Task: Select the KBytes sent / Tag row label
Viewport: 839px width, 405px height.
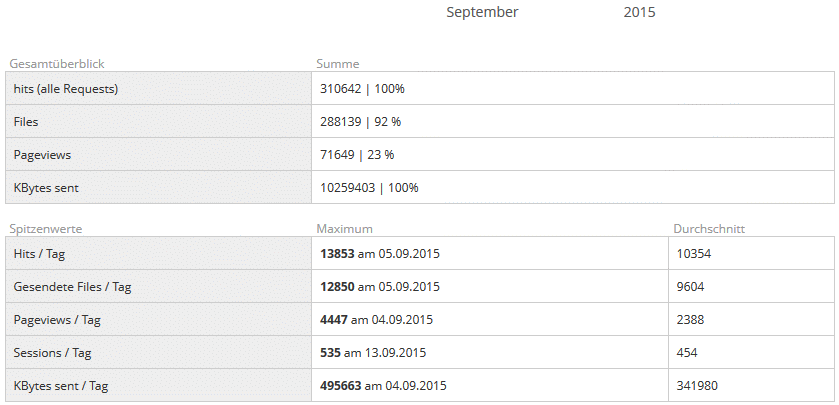Action: pos(60,386)
